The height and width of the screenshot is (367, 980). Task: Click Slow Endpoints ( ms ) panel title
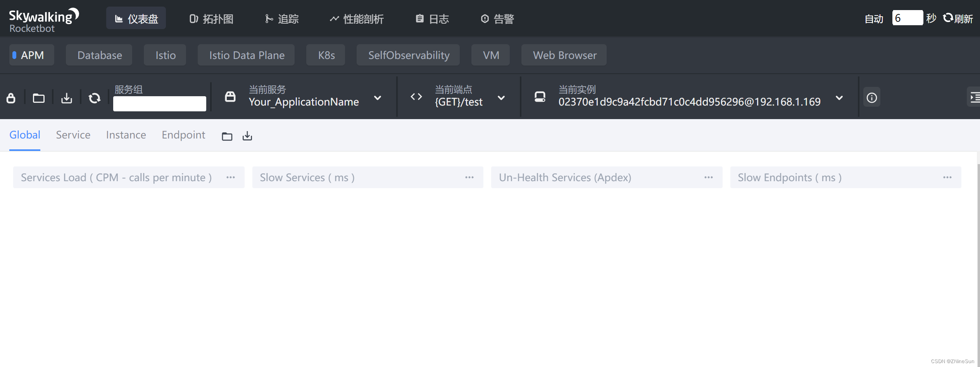(790, 177)
